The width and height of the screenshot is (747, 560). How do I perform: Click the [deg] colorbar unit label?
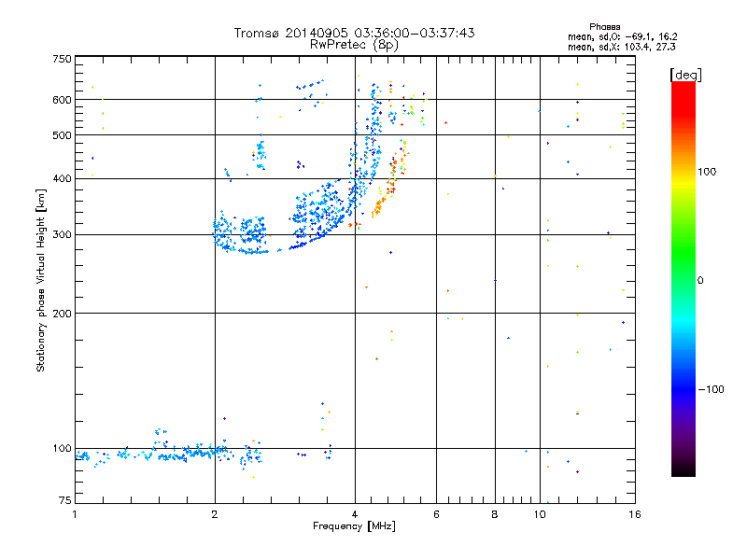coord(686,74)
